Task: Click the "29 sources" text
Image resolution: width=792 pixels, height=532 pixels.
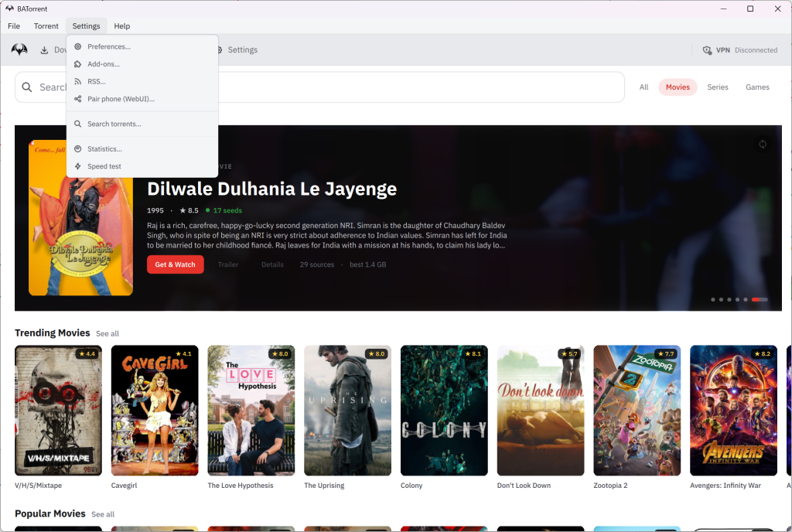Action: pos(316,264)
